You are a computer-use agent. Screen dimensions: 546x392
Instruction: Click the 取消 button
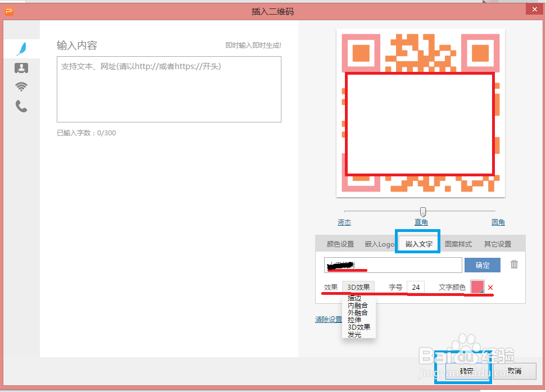[515, 371]
